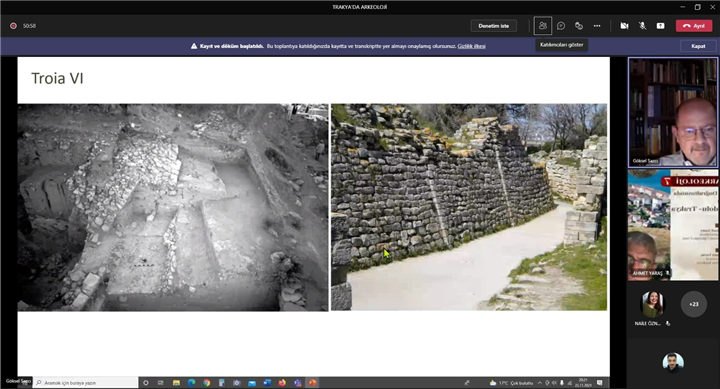Screen dimensions: 720x389
Task: Unmute the microphone
Action: point(642,26)
